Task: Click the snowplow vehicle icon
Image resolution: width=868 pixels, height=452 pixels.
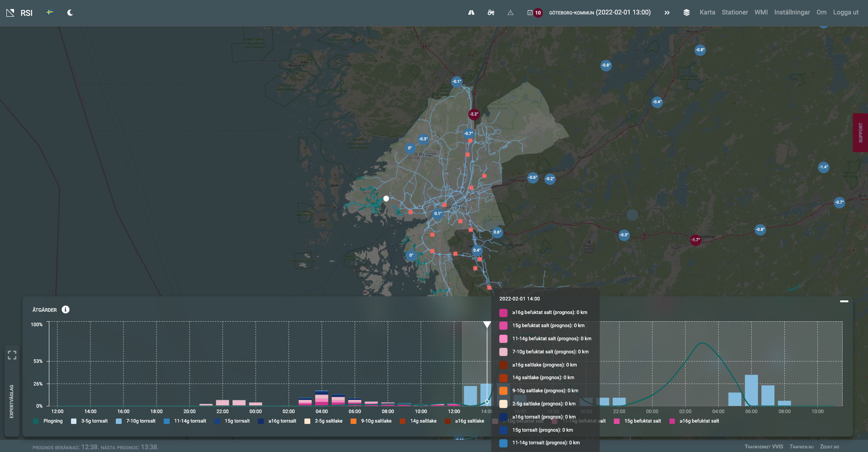Action: (x=491, y=13)
